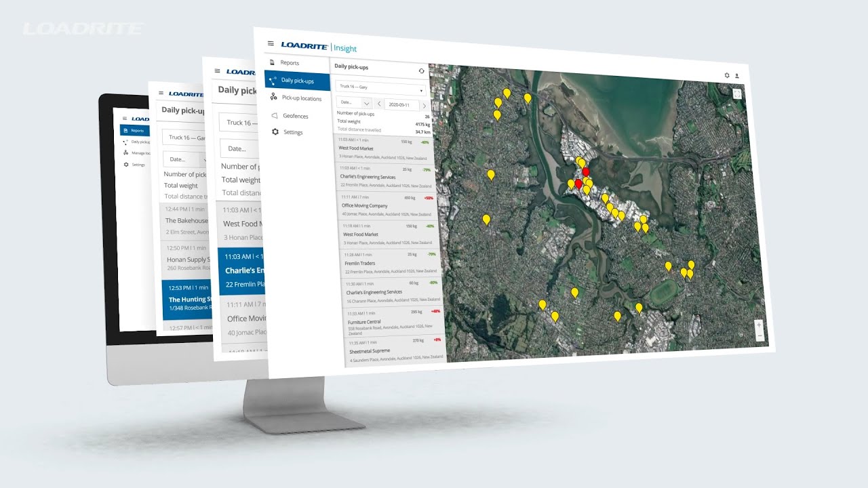This screenshot has height=488, width=868.
Task: Open Date... dropdown in third window
Action: pyautogui.click(x=240, y=148)
